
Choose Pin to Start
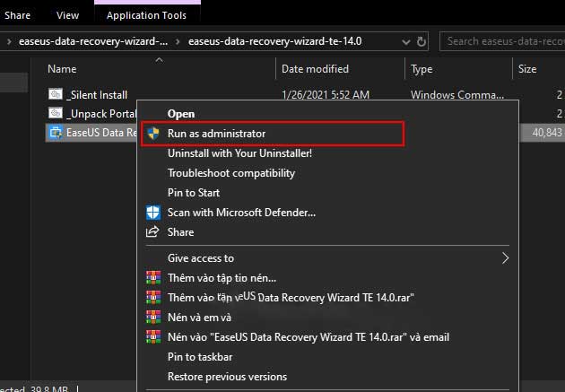194,192
